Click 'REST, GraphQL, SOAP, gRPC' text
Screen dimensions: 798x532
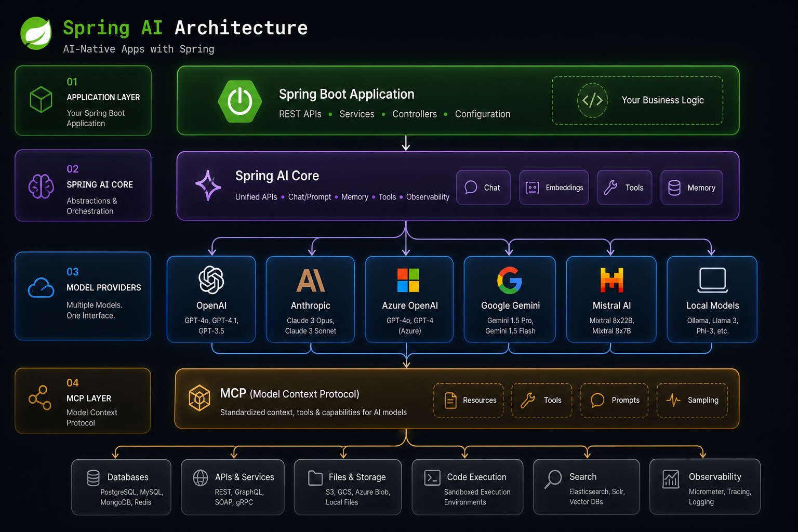[x=240, y=497]
